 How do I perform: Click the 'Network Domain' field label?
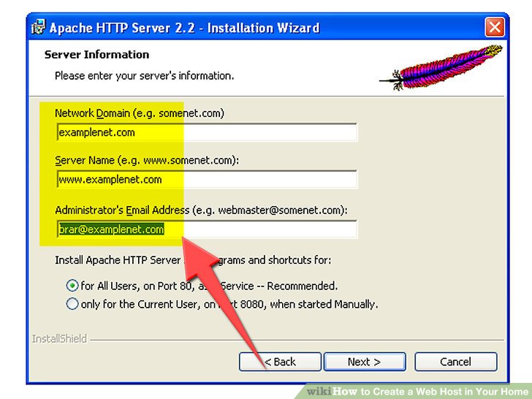(139, 113)
